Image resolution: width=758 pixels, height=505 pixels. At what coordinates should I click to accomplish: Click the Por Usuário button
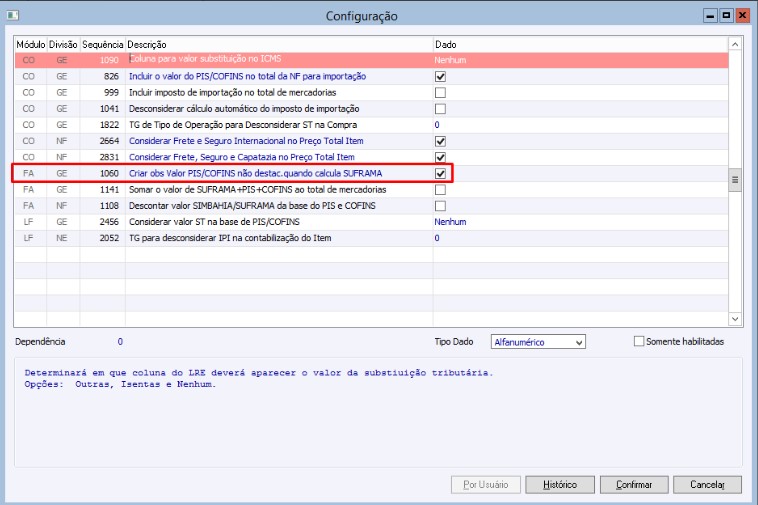486,484
